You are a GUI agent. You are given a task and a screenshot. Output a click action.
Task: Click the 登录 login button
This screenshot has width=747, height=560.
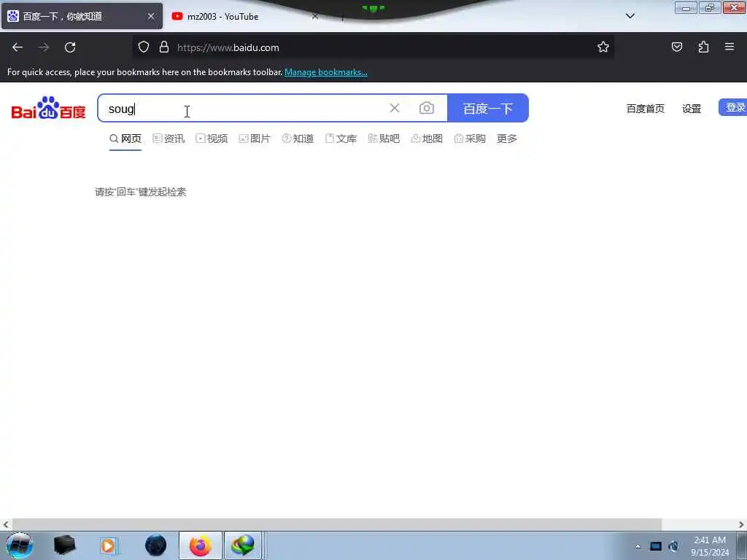point(734,108)
